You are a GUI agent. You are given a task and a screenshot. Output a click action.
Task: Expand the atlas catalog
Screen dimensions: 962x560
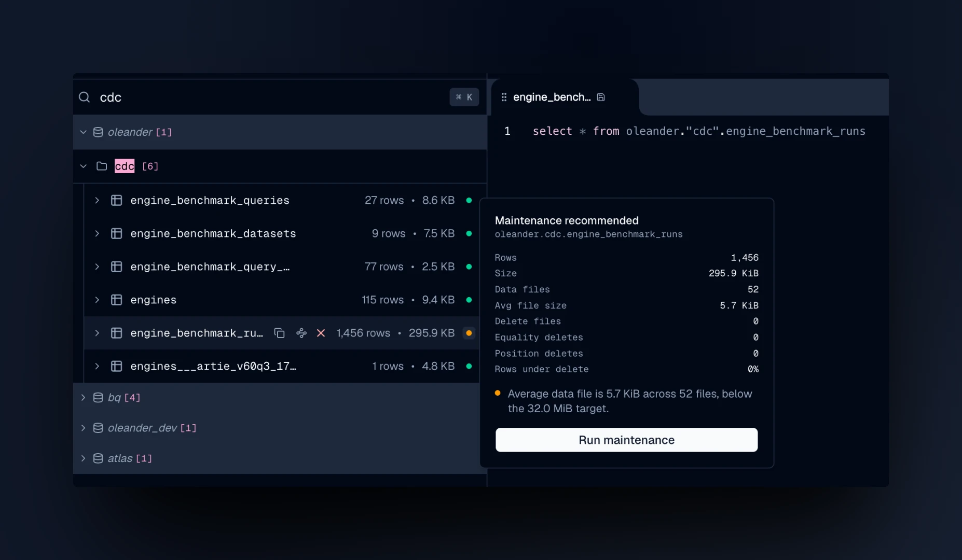click(x=83, y=458)
